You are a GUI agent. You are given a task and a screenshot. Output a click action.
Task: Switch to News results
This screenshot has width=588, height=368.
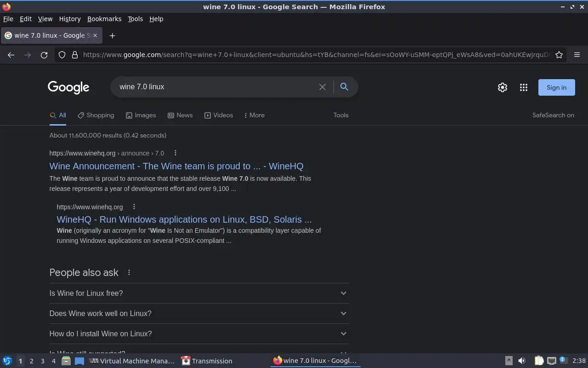(x=180, y=115)
